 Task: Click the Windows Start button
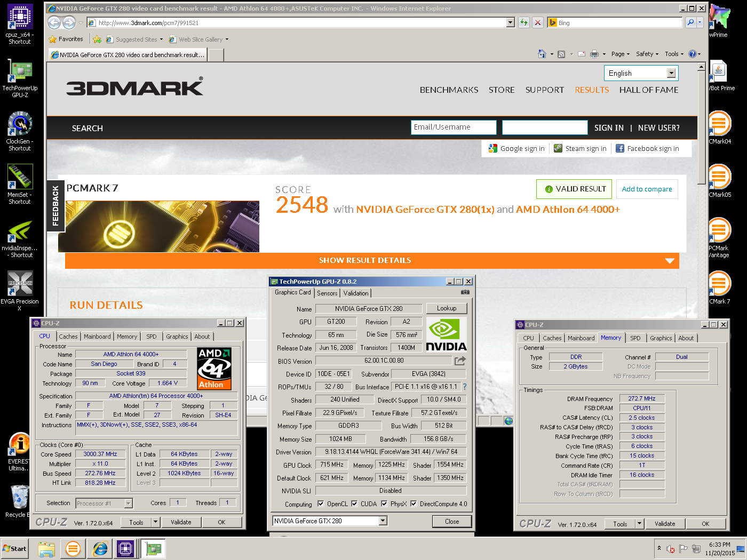15,548
